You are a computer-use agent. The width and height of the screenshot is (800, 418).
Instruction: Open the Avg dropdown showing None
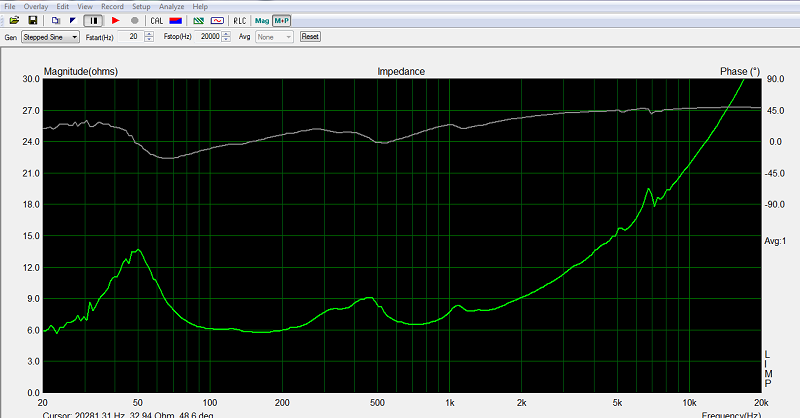pyautogui.click(x=274, y=37)
